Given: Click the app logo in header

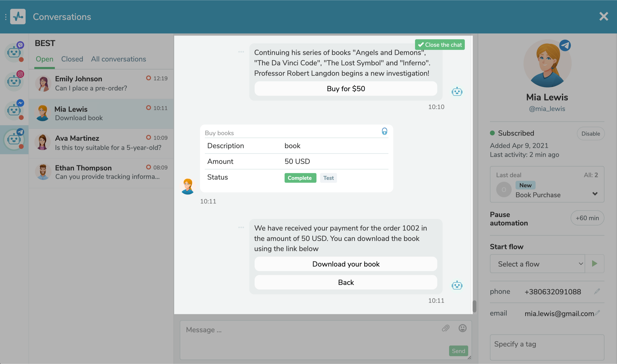Looking at the screenshot, I should (18, 17).
